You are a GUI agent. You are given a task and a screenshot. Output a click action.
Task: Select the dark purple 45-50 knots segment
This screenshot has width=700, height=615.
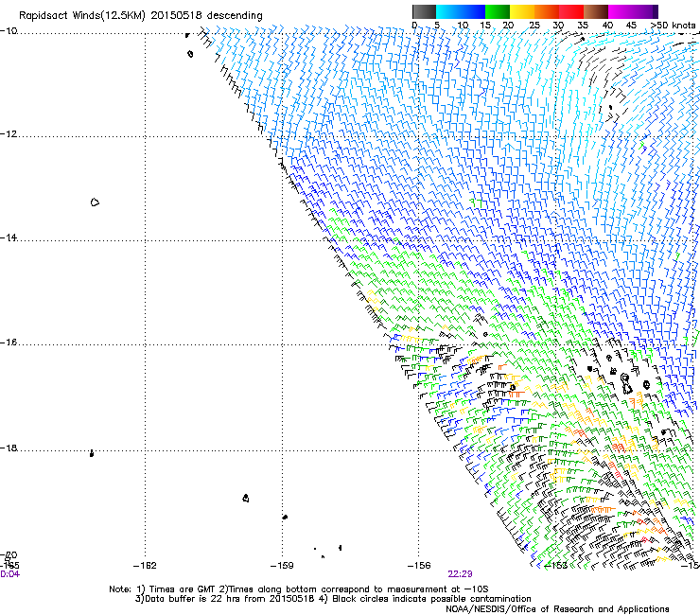tap(645, 11)
